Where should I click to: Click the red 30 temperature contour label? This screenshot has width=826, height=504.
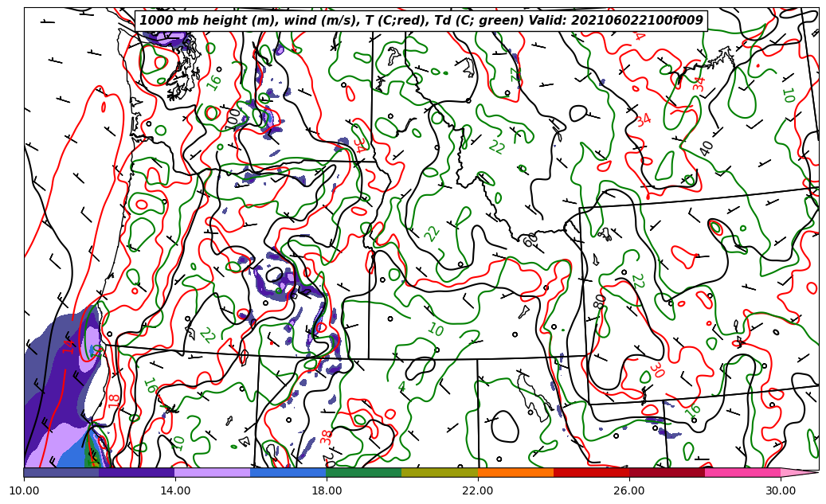pyautogui.click(x=656, y=370)
